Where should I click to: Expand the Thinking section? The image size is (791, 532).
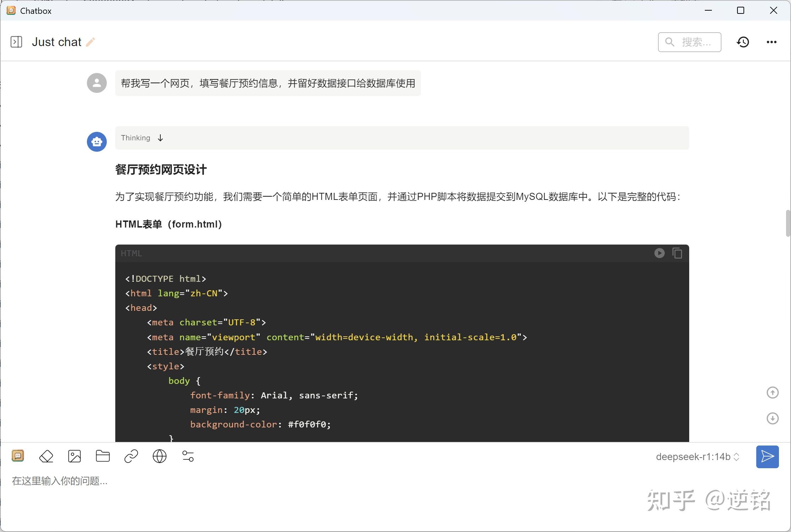click(x=142, y=138)
